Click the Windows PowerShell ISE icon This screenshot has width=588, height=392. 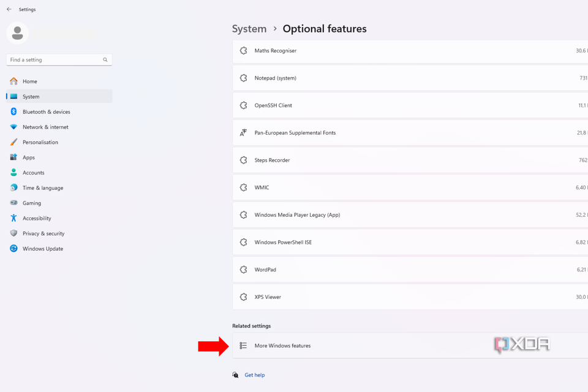243,243
